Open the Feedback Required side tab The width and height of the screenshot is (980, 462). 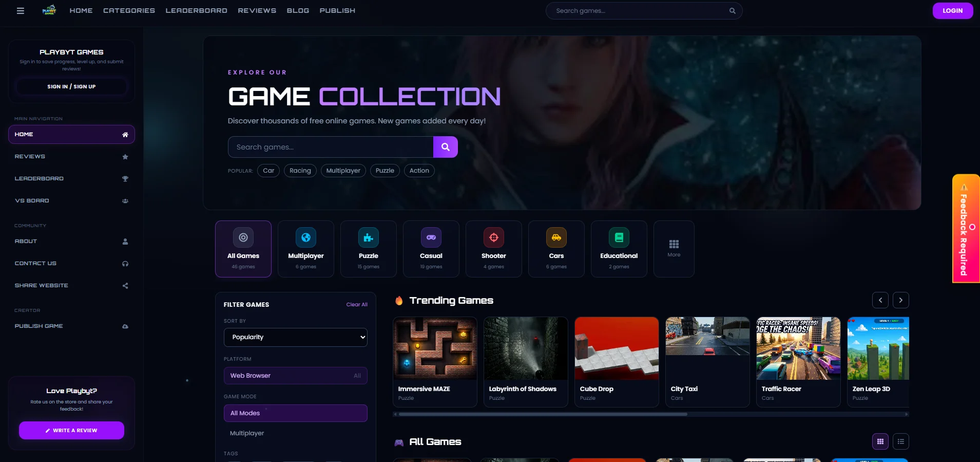click(966, 229)
